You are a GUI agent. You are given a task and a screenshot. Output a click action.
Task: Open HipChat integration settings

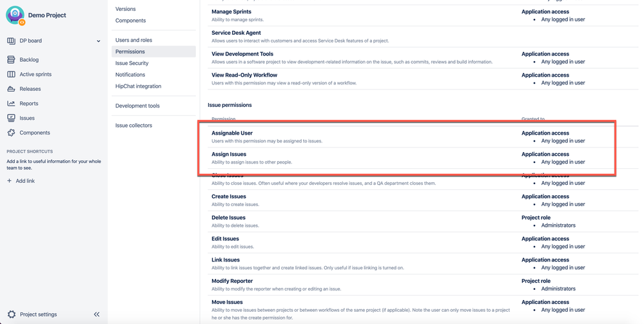(x=138, y=86)
